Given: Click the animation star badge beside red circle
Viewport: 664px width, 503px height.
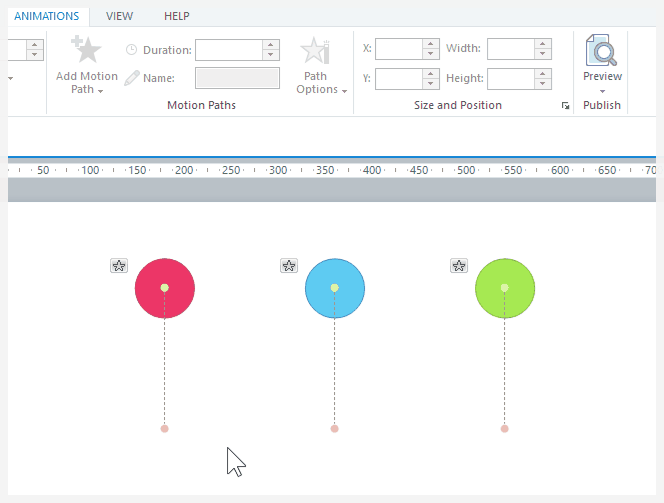Looking at the screenshot, I should (x=119, y=266).
